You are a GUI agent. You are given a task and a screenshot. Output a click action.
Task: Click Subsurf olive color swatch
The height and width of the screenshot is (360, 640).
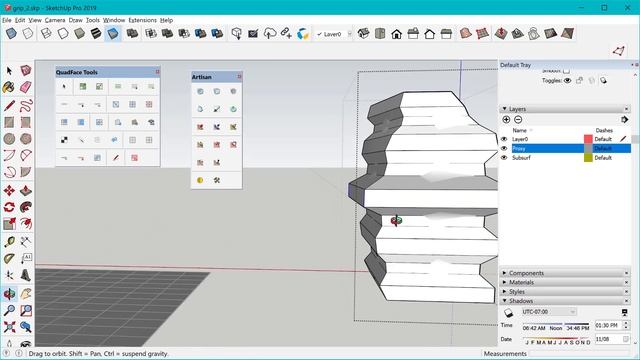point(588,158)
